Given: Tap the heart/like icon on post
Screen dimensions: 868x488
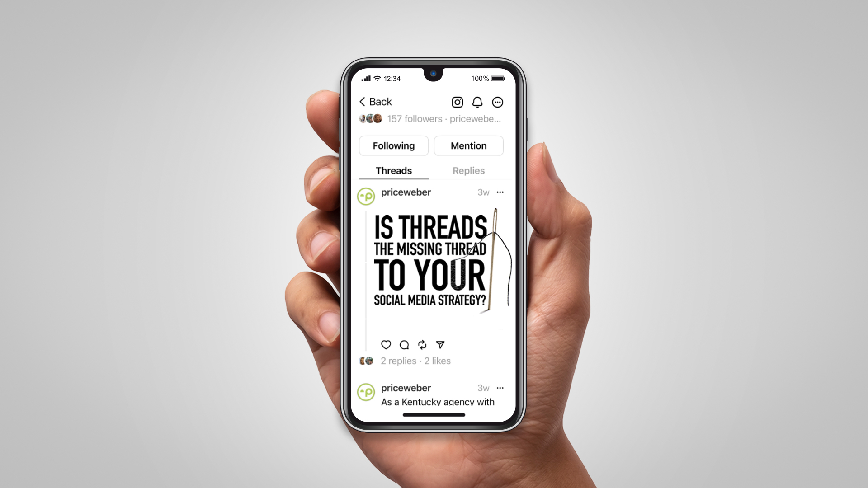Looking at the screenshot, I should (386, 344).
